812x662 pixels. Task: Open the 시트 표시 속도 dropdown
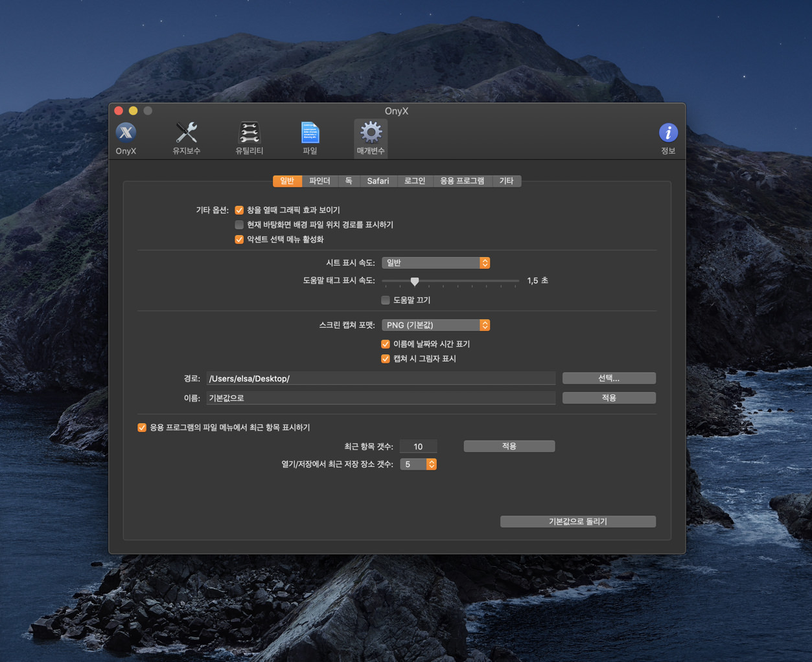pos(435,263)
